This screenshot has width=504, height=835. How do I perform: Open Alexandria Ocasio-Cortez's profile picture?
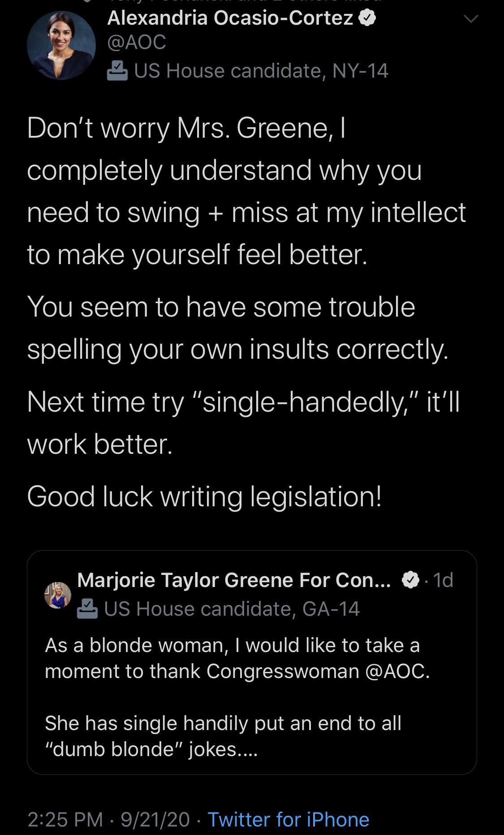pyautogui.click(x=61, y=46)
